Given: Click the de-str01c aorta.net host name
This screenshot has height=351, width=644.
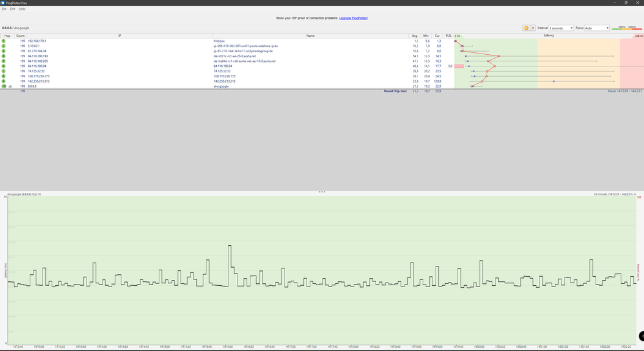Looking at the screenshot, I should pyautogui.click(x=234, y=56).
